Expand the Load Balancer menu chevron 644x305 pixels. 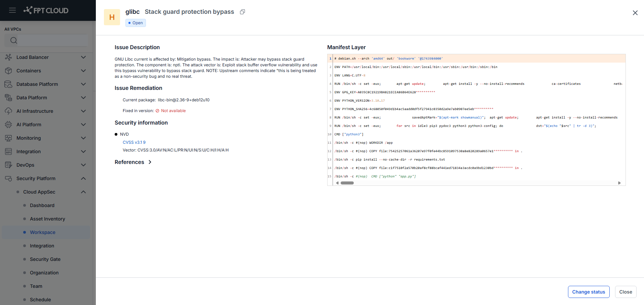83,57
